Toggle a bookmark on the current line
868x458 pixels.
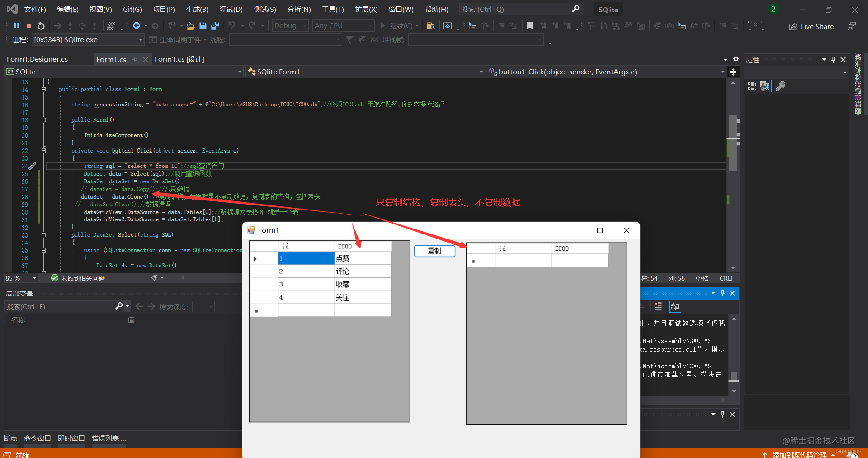pyautogui.click(x=530, y=26)
